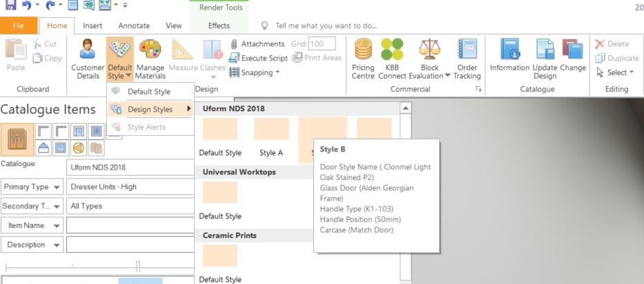
Task: Open Attachments paperclip
Action: (234, 44)
